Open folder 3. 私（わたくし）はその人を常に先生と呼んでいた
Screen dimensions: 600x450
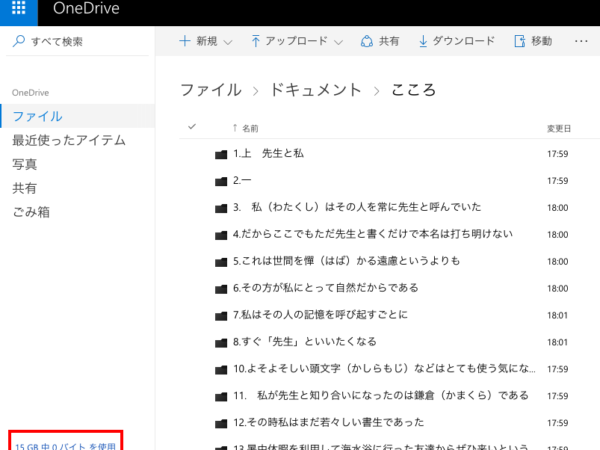click(x=357, y=207)
